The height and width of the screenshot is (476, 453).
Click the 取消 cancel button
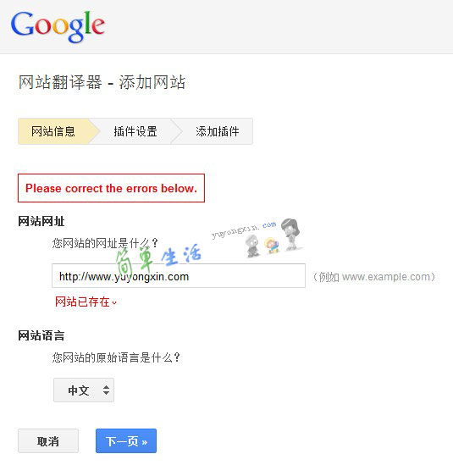tap(48, 440)
